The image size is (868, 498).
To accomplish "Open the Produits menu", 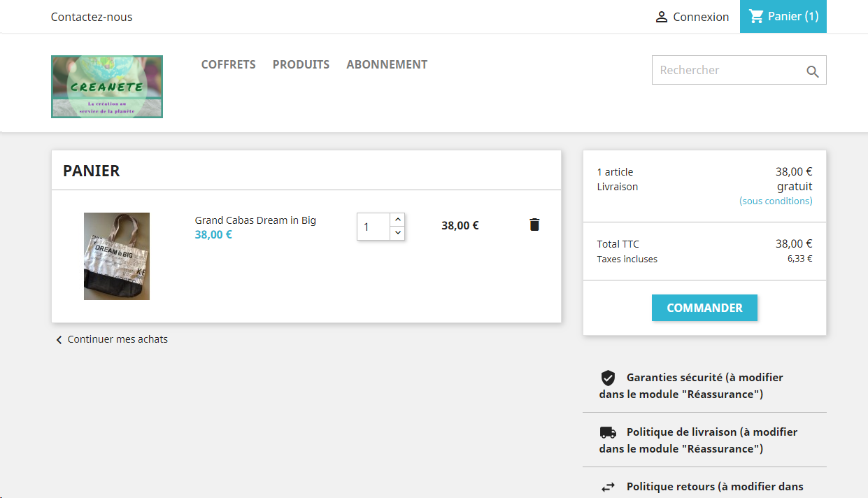I will click(301, 64).
